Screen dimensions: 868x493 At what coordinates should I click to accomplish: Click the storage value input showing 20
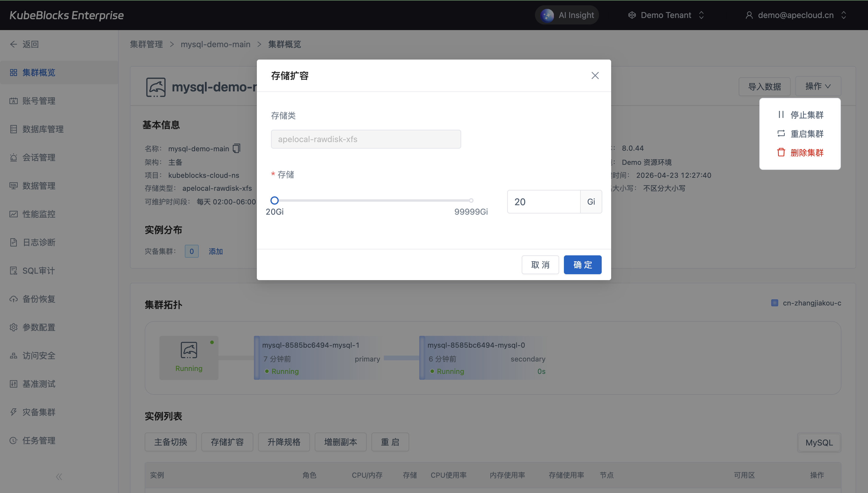(543, 202)
